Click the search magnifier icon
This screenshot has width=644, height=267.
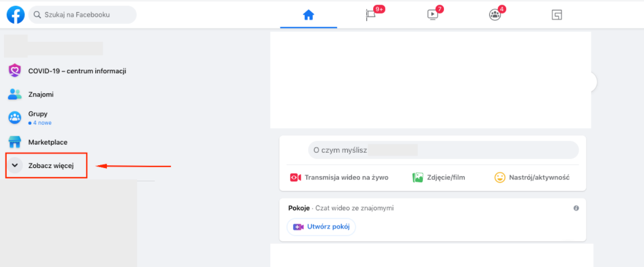coord(37,15)
